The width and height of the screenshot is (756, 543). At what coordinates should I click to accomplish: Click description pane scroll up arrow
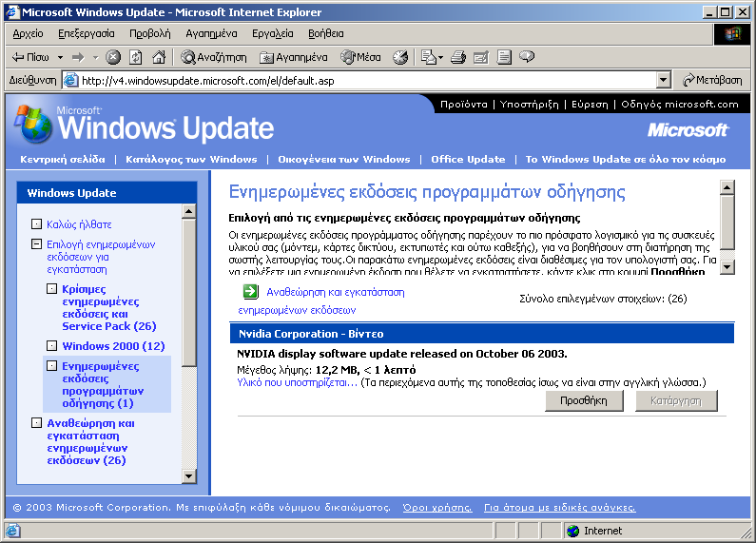point(727,187)
